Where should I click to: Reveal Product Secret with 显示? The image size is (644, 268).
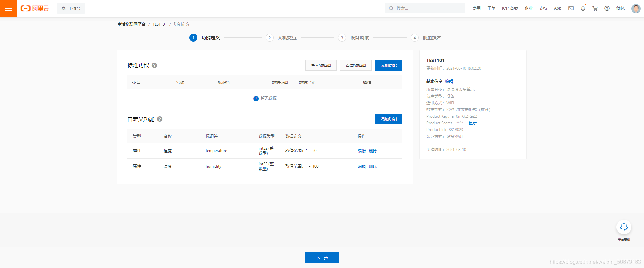[473, 123]
